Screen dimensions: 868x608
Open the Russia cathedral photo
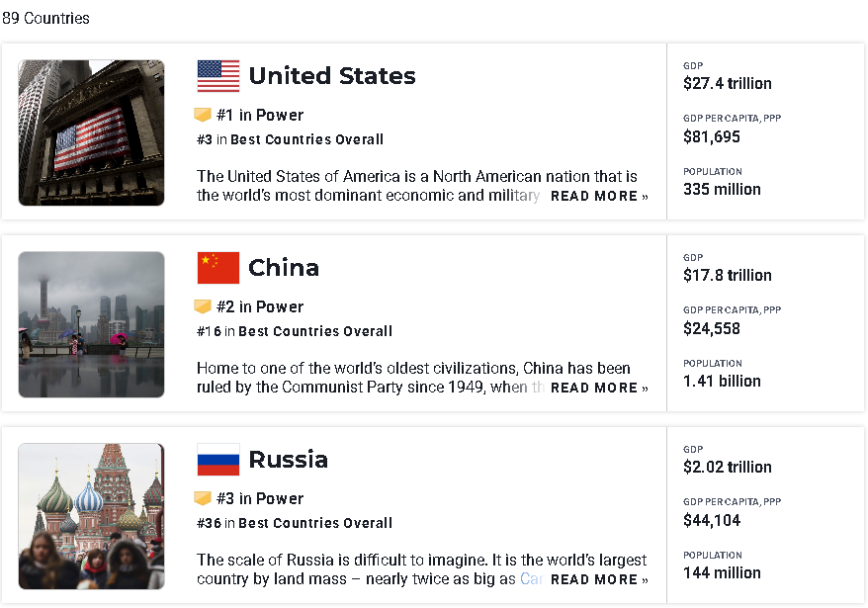point(91,516)
